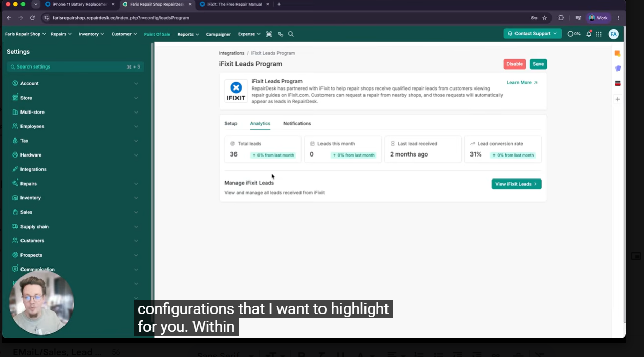The width and height of the screenshot is (644, 357).
Task: Open the Contact Support dropdown
Action: coord(532,34)
